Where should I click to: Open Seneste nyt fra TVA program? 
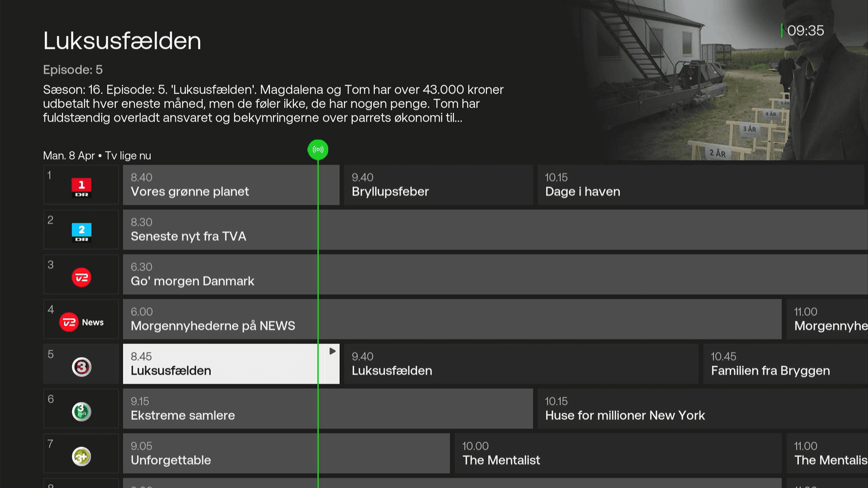[495, 230]
